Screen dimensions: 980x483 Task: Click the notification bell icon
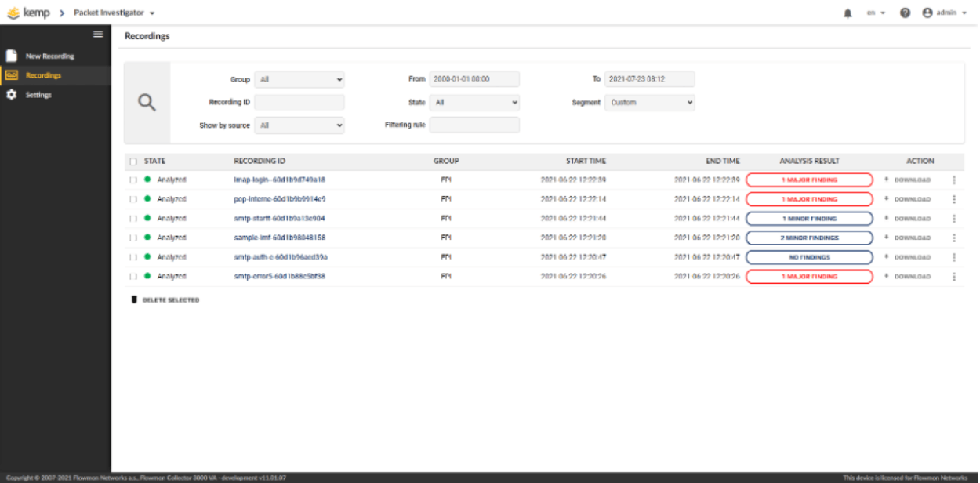point(848,13)
